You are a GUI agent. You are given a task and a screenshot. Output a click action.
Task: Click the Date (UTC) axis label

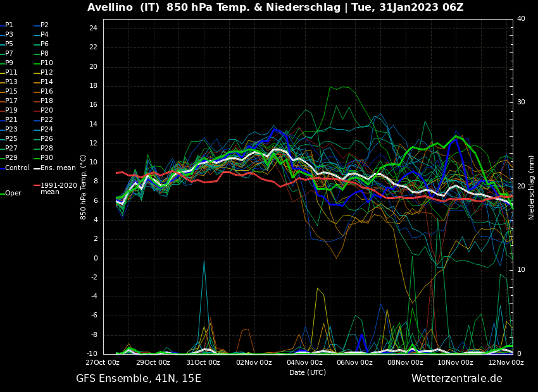[308, 373]
